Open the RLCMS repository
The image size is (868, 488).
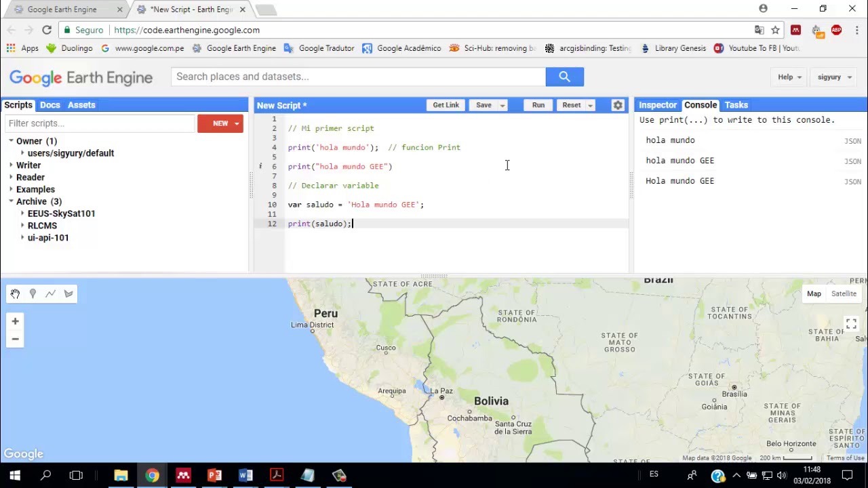[x=42, y=226]
